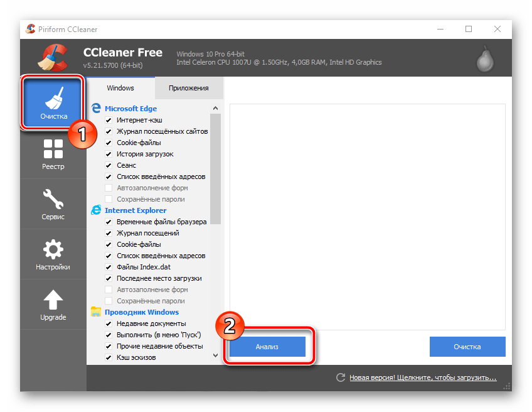Click the scroll up arrow of the cleaner list
Viewport: 532px width, 412px height.
pos(215,108)
